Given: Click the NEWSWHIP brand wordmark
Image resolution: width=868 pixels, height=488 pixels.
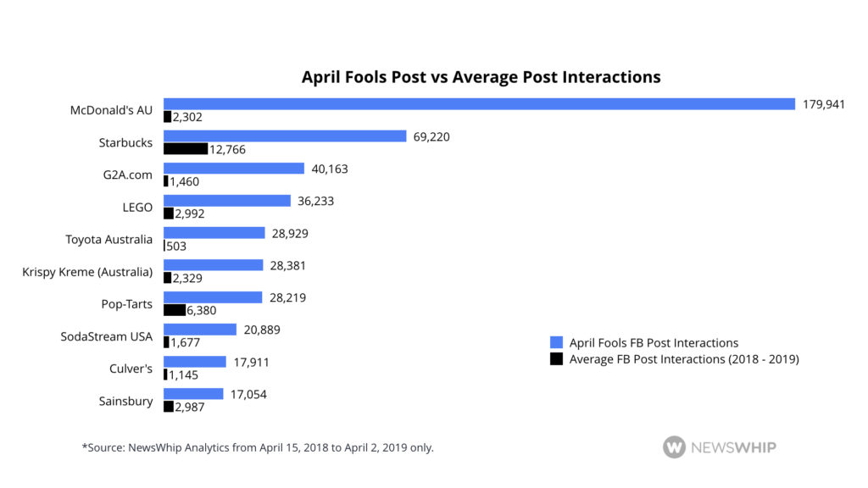Looking at the screenshot, I should click(x=734, y=447).
